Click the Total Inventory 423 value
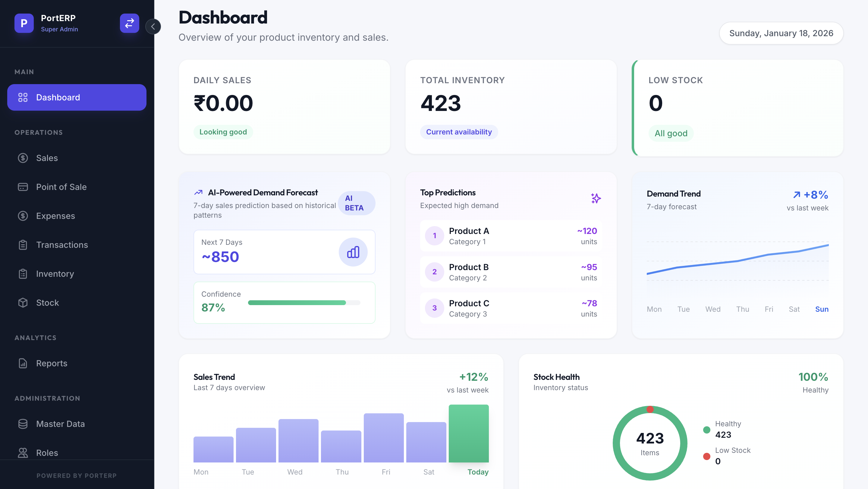Image resolution: width=868 pixels, height=489 pixels. (x=441, y=103)
